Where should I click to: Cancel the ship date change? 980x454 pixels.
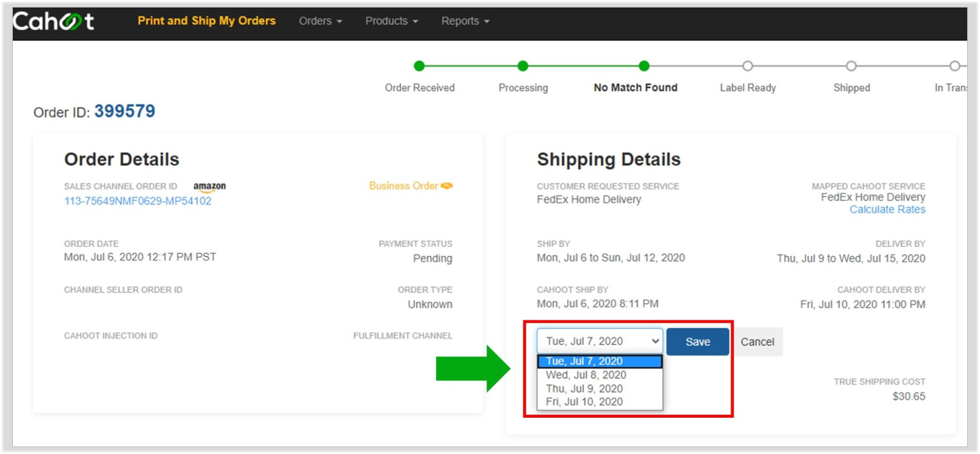[757, 342]
